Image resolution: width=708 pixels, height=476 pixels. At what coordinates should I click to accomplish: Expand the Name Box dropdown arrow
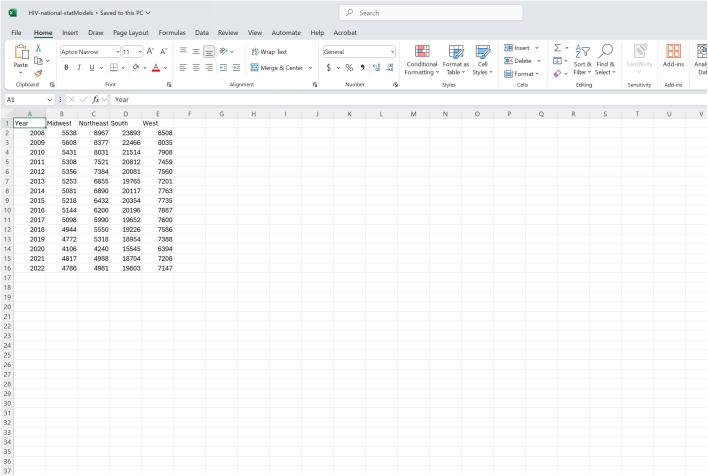[x=50, y=100]
